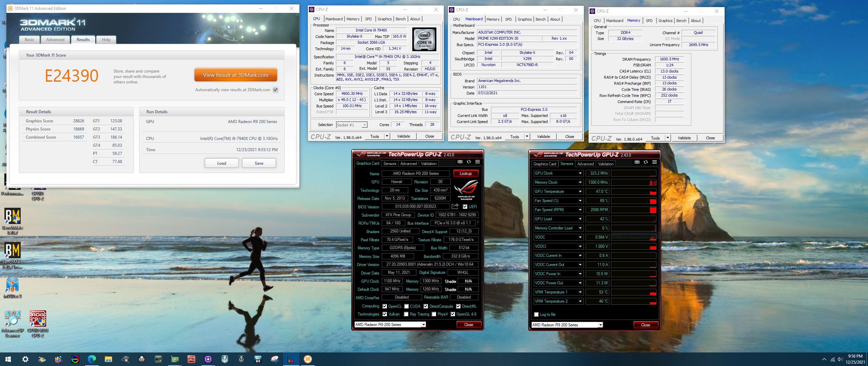Image resolution: width=868 pixels, height=366 pixels.
Task: Expand the GPU Load sensor dropdown
Action: (x=580, y=219)
